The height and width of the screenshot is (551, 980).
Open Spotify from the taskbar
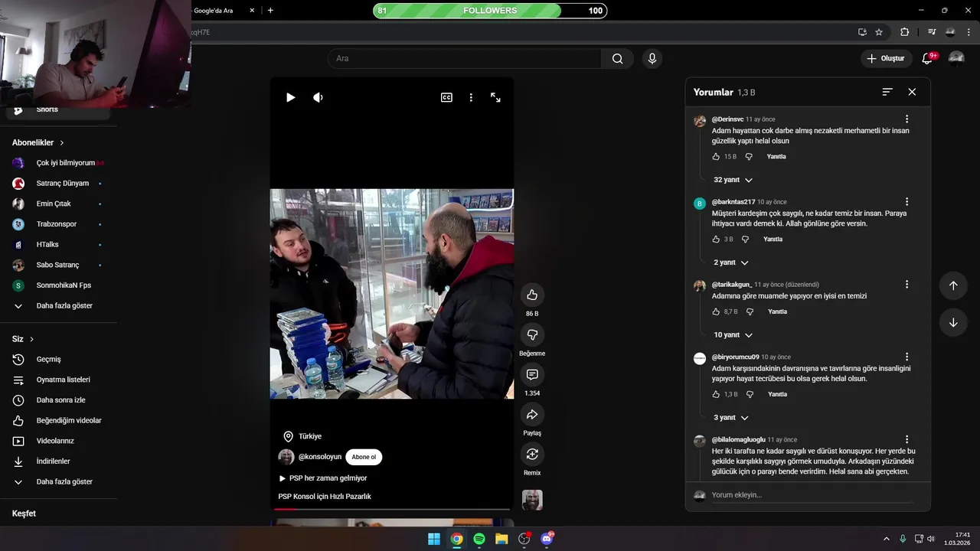click(x=479, y=539)
